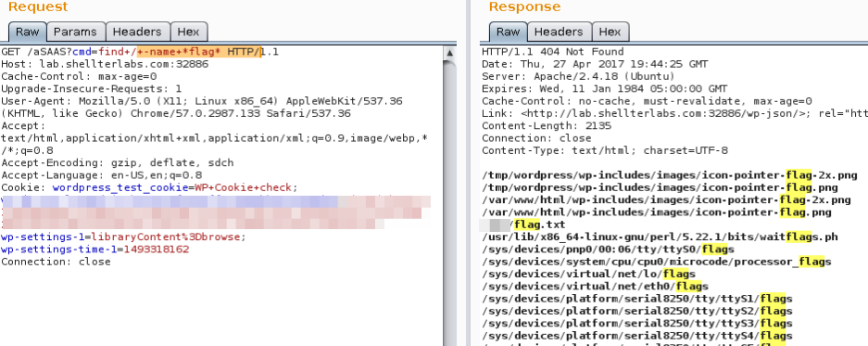Click the /sys/devices/virtual/net/lo/flags line

[x=588, y=274]
